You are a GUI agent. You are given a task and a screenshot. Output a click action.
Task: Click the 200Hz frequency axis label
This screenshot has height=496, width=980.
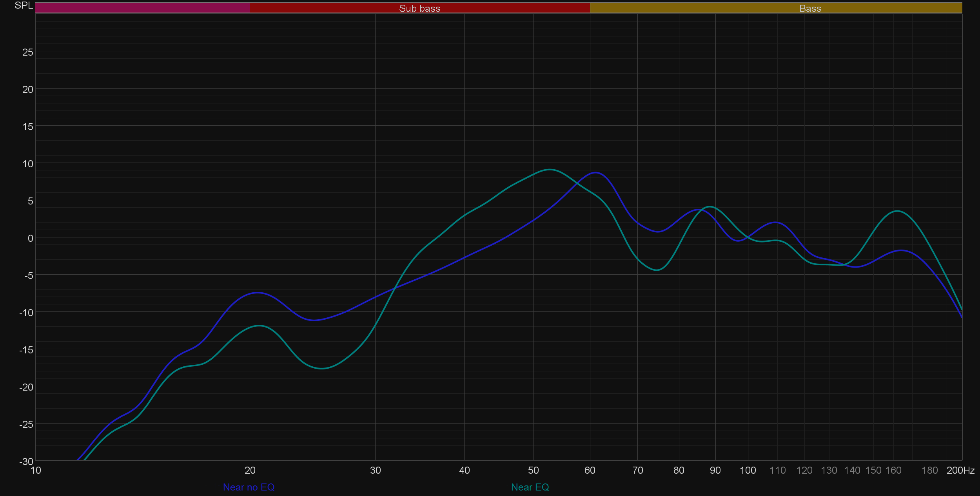point(960,470)
